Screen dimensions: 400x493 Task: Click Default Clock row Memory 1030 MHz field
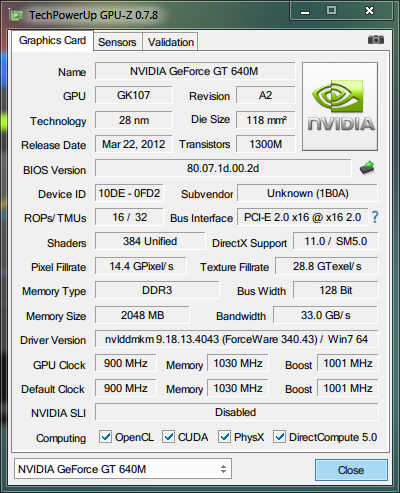[238, 388]
